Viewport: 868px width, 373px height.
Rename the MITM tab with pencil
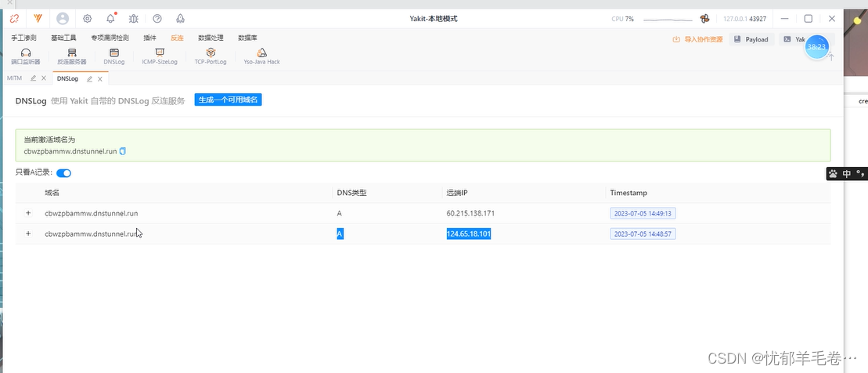pos(33,78)
